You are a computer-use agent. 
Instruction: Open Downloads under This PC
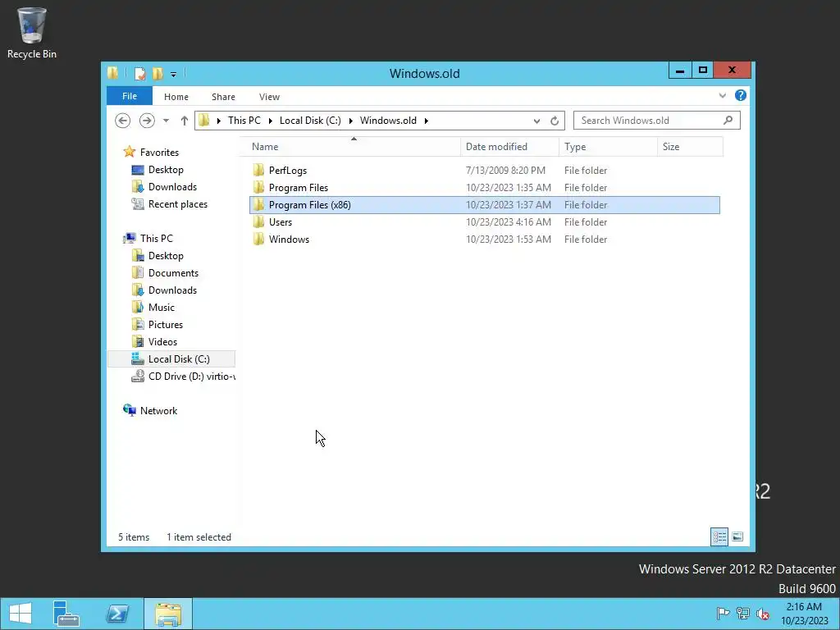click(x=172, y=290)
